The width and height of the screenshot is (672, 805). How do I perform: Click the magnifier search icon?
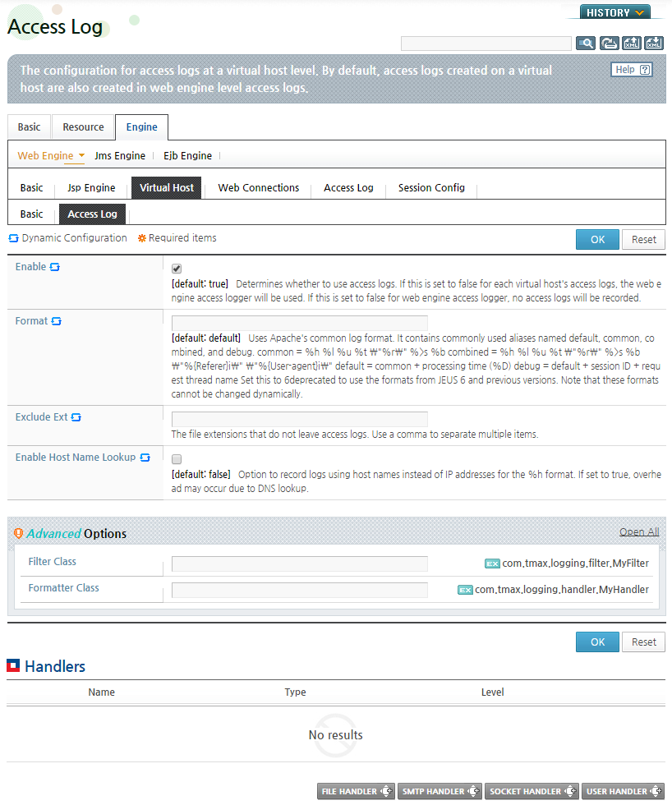pyautogui.click(x=585, y=43)
